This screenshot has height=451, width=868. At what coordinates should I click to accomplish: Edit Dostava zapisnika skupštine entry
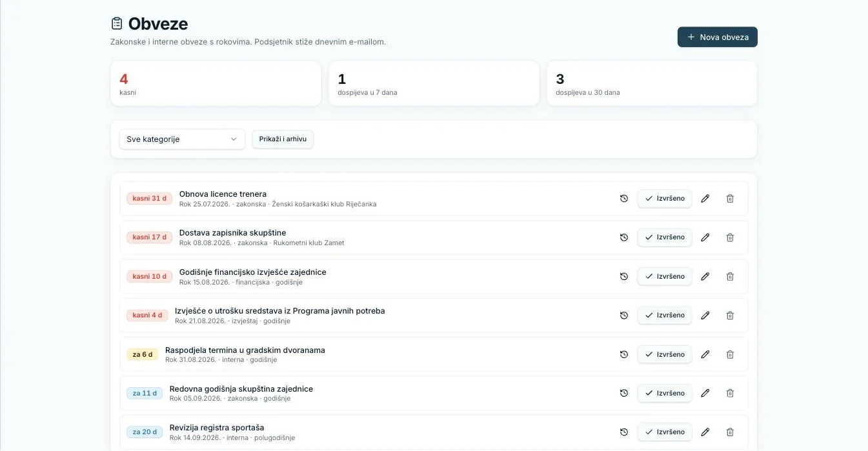point(705,237)
